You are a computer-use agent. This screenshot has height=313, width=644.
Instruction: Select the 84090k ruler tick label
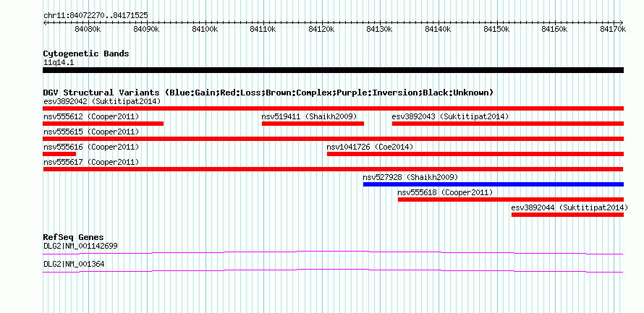tap(147, 29)
